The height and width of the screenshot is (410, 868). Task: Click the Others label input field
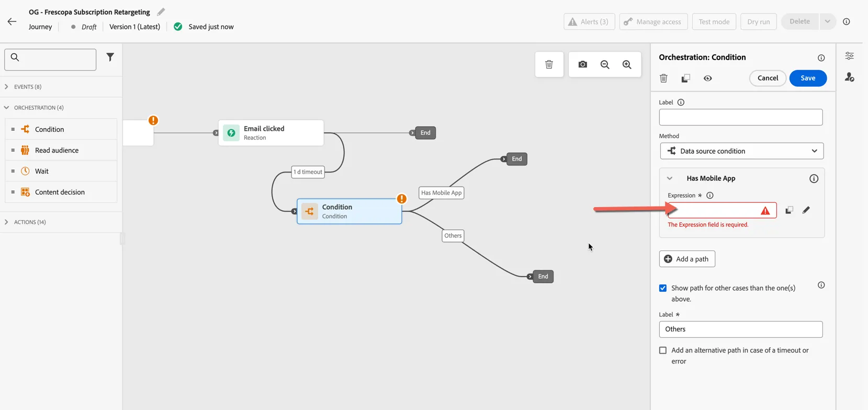741,329
